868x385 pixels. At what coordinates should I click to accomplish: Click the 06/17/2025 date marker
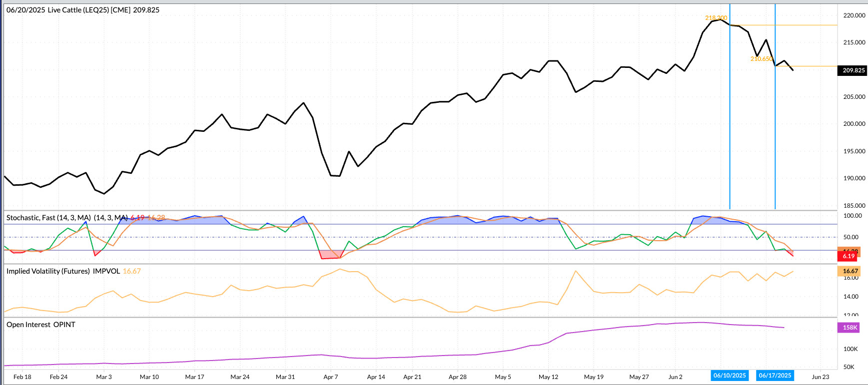775,376
